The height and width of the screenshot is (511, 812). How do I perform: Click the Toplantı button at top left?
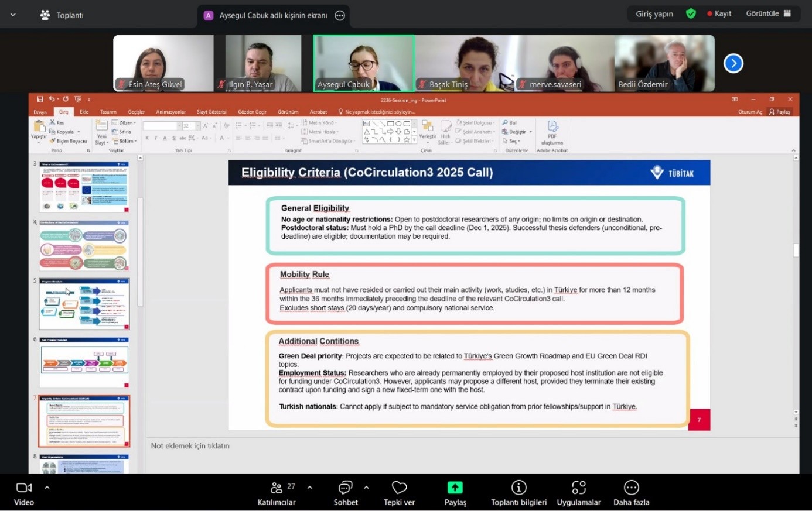click(x=62, y=15)
